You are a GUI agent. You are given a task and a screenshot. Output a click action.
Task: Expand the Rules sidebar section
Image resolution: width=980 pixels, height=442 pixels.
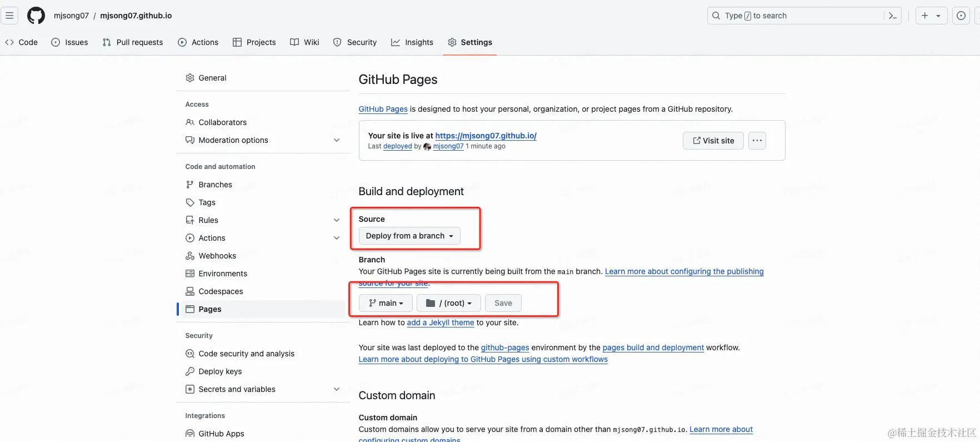click(337, 220)
